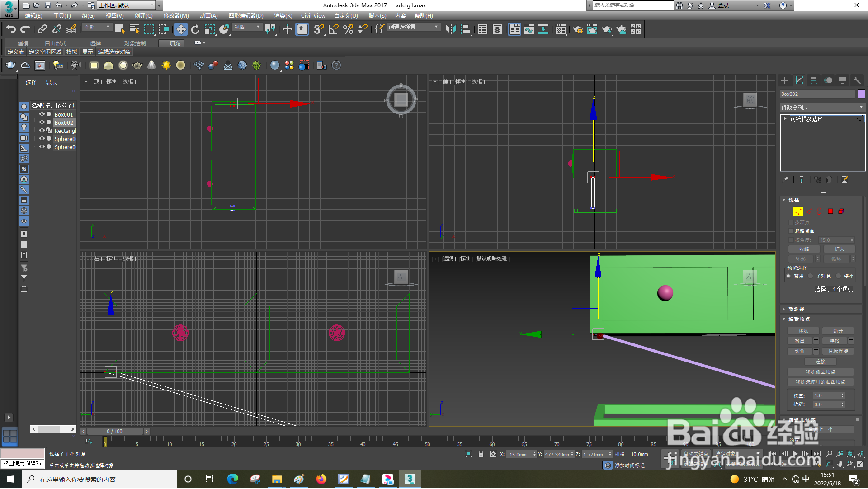The width and height of the screenshot is (868, 489).
Task: Enable the 忽略背面 checkbox
Action: (792, 231)
